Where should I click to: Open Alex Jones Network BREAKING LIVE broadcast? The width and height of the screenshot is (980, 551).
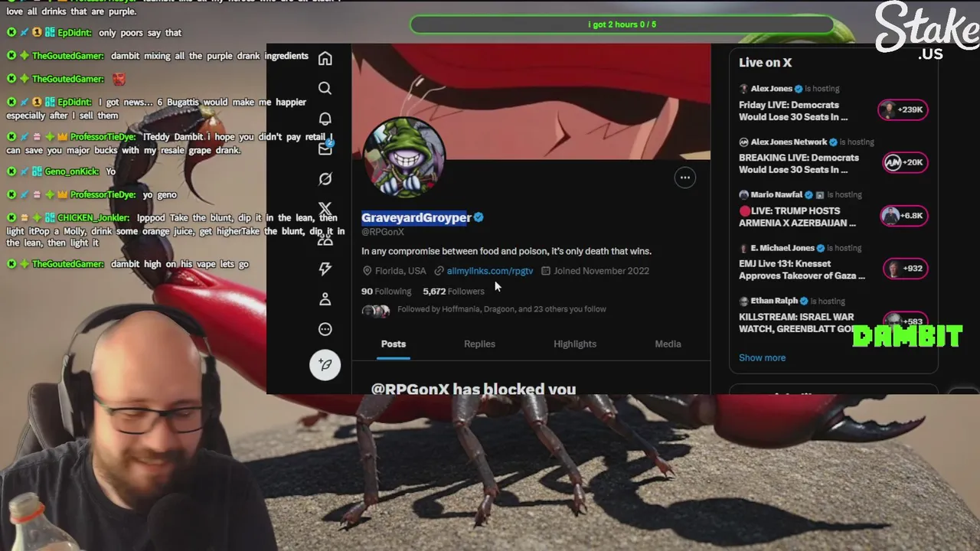pyautogui.click(x=799, y=164)
